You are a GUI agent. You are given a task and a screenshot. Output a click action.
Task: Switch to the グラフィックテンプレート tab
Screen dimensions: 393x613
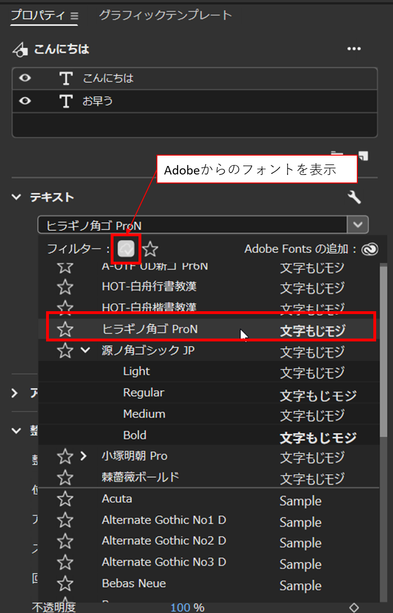165,15
